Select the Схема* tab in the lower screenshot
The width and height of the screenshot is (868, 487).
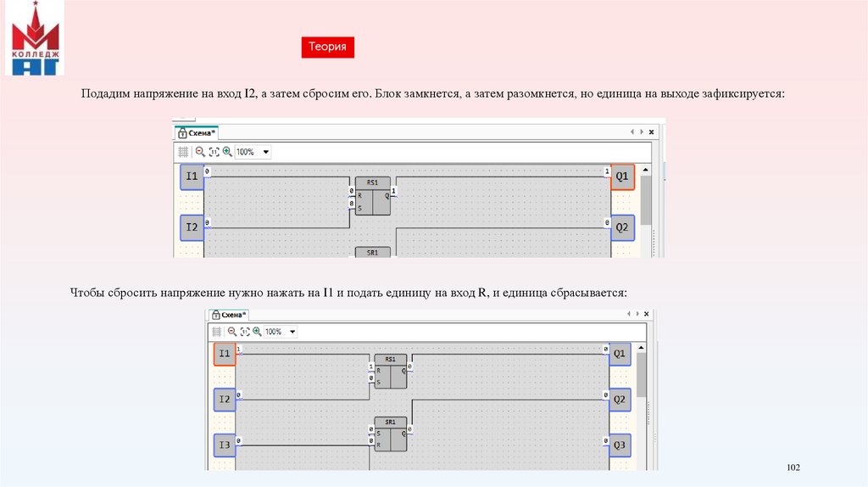pos(228,315)
